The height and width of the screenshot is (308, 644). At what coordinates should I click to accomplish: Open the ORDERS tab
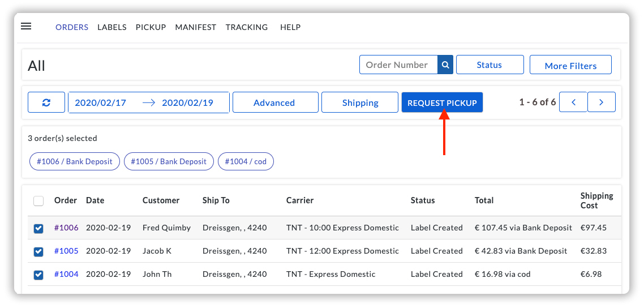(72, 27)
